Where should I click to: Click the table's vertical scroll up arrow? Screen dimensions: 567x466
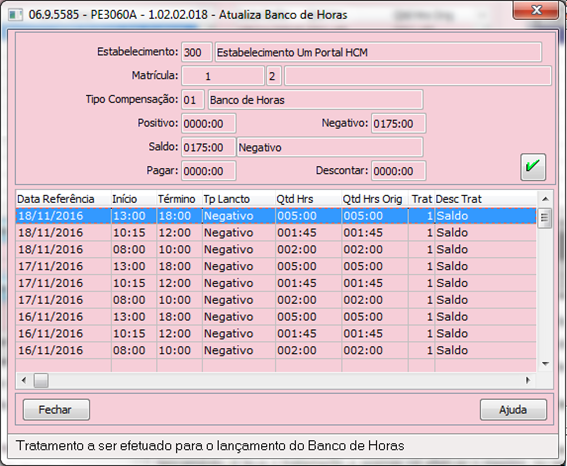tap(545, 199)
